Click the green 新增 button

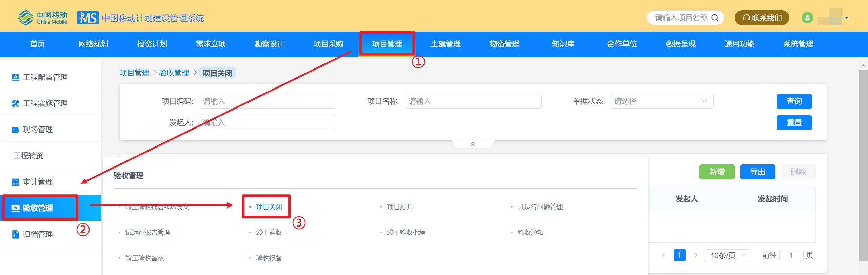coord(717,172)
